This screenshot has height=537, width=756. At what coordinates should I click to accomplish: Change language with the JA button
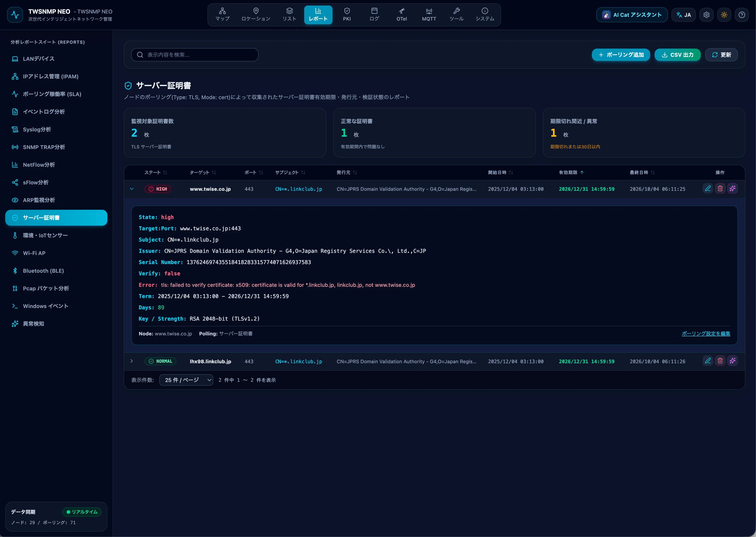coord(684,15)
